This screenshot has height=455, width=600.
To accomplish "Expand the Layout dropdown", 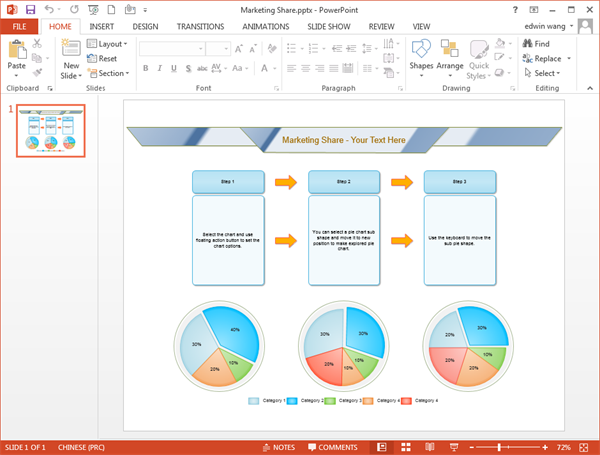I will pos(106,44).
